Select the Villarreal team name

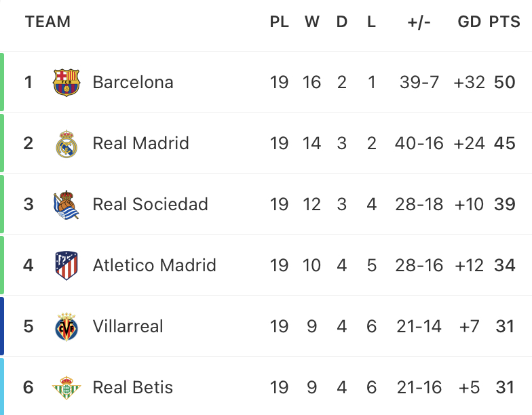click(x=128, y=327)
